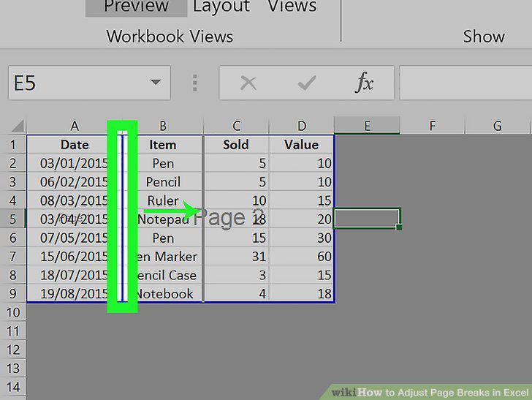Click the Pencil Case cell

pos(163,275)
